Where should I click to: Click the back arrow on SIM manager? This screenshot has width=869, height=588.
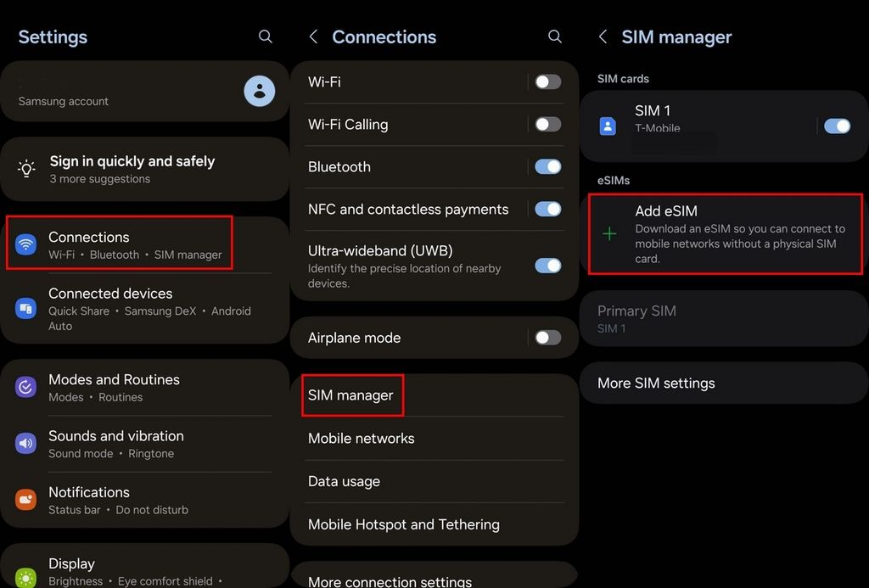pos(603,36)
